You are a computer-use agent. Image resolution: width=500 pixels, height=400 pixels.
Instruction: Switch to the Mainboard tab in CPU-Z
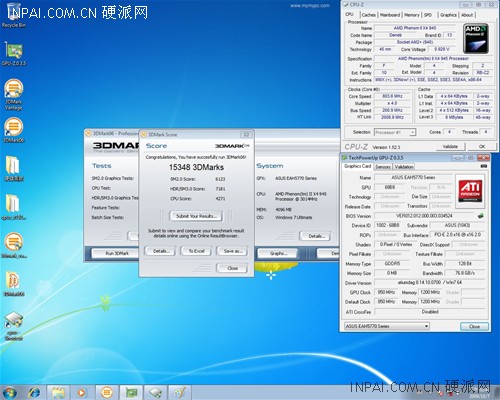(x=390, y=15)
